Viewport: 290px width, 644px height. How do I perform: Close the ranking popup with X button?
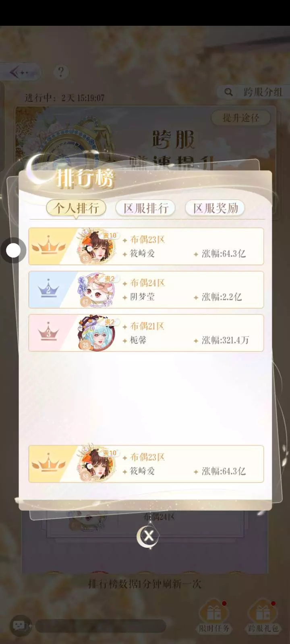click(149, 536)
